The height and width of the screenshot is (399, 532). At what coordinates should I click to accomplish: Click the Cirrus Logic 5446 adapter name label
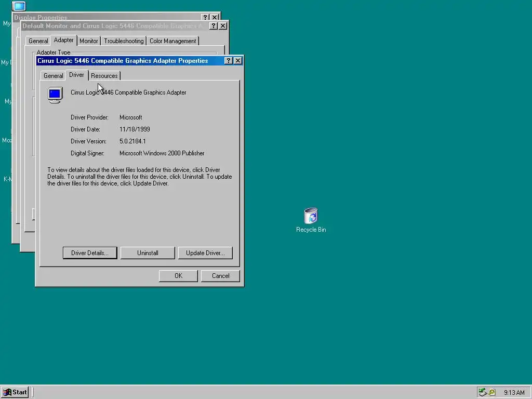tap(128, 92)
